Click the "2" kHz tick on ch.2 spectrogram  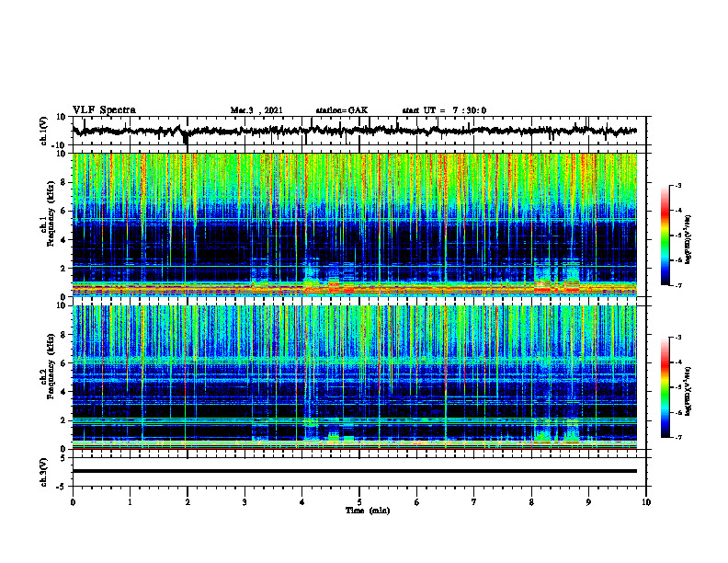click(x=64, y=420)
